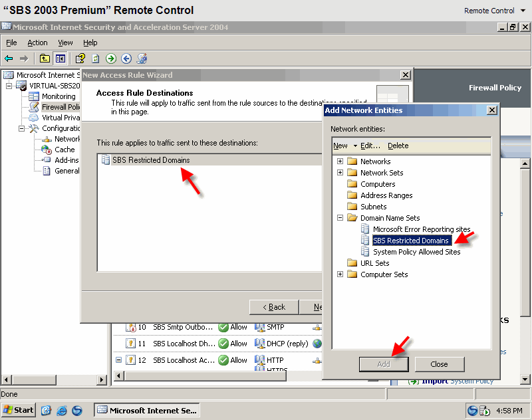Expand the Network Sets folder

(x=340, y=173)
